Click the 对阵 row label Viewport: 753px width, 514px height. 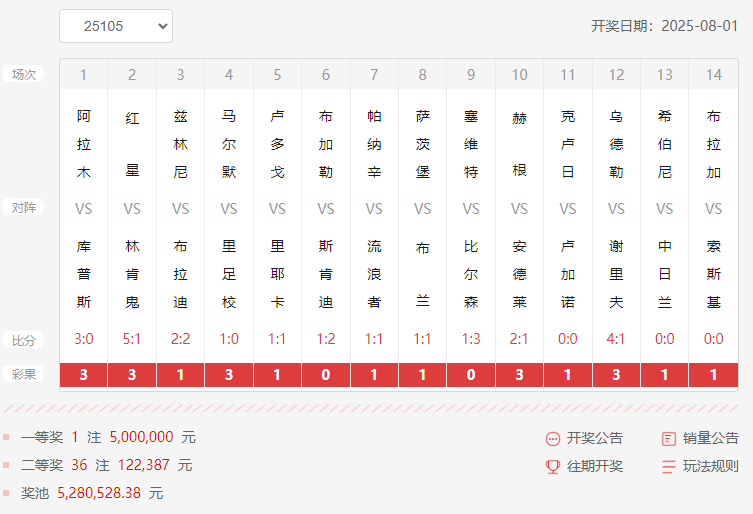click(x=23, y=208)
